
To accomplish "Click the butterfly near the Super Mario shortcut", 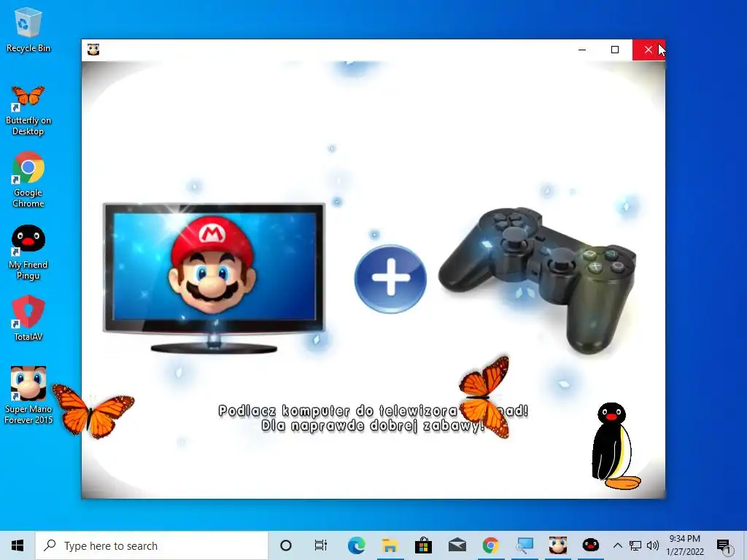I will pos(93,411).
